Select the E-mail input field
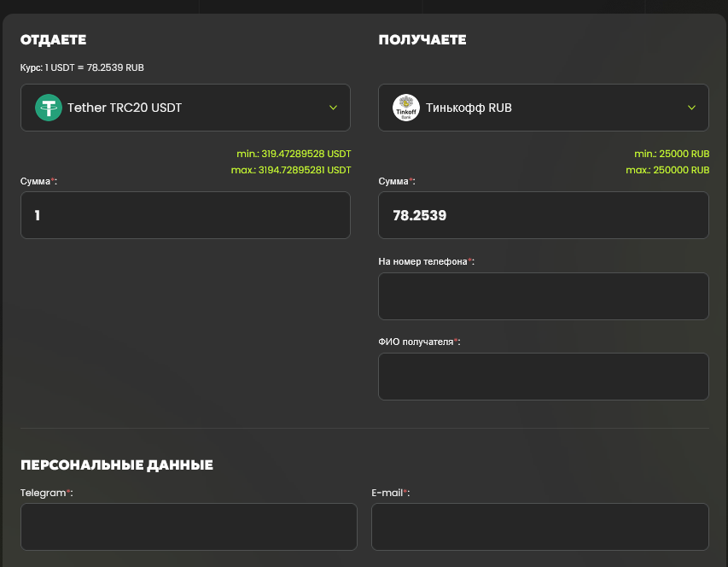 539,526
